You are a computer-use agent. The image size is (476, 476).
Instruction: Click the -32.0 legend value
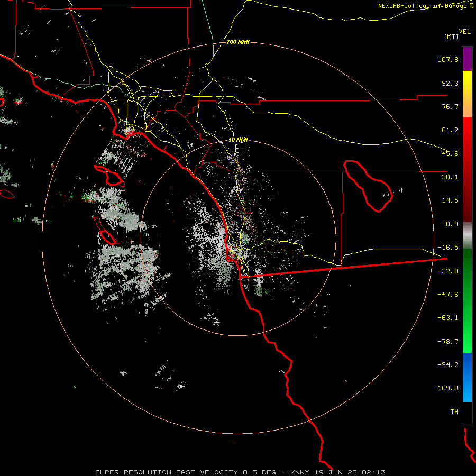point(448,271)
